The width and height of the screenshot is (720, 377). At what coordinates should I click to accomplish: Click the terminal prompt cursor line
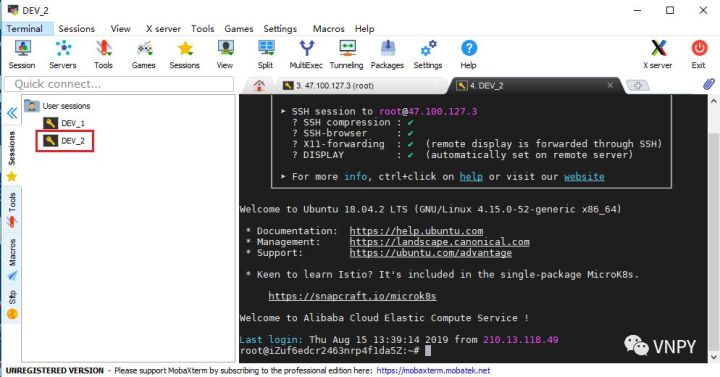pos(335,351)
